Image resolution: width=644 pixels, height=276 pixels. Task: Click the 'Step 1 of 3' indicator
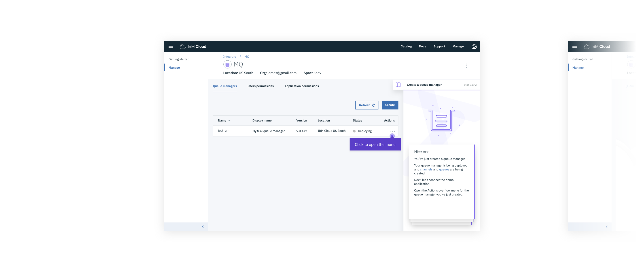pyautogui.click(x=470, y=85)
